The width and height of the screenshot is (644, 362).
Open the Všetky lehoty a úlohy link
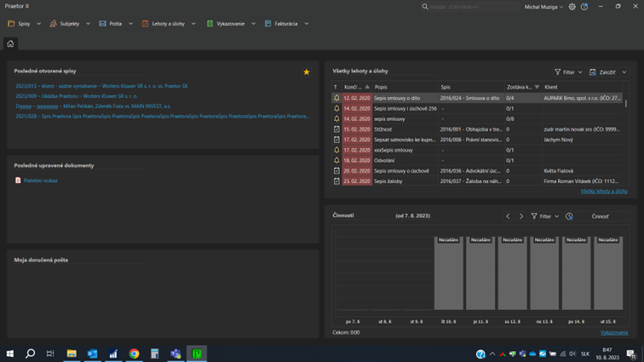603,191
